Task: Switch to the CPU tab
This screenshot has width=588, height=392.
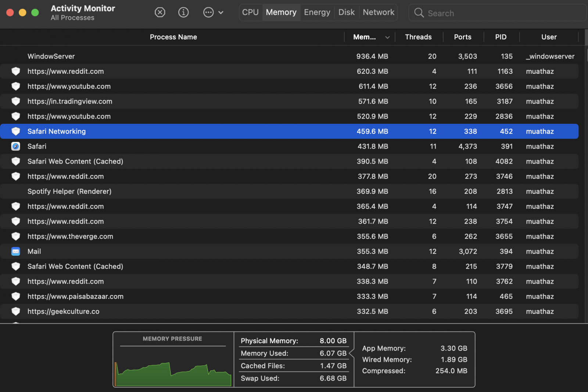Action: coord(251,12)
